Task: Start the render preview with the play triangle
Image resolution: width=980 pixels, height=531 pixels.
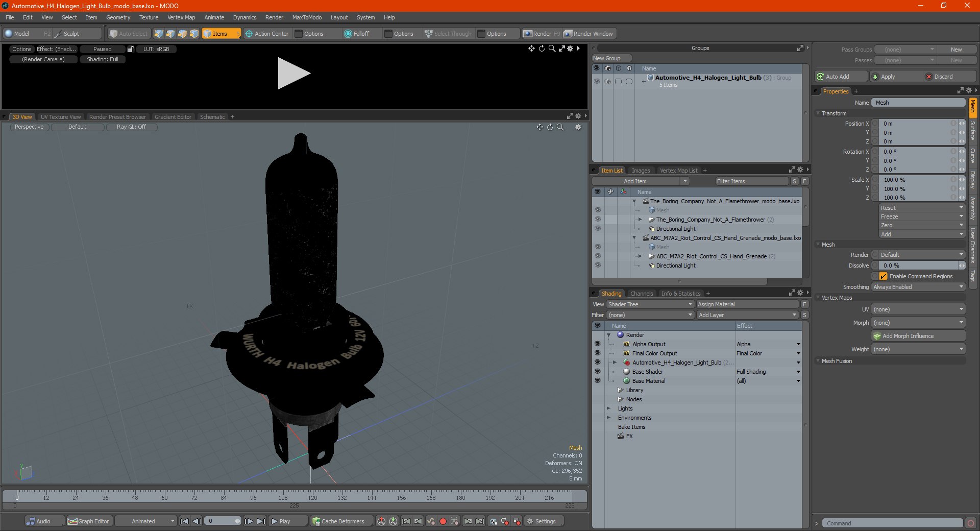Action: (x=293, y=73)
